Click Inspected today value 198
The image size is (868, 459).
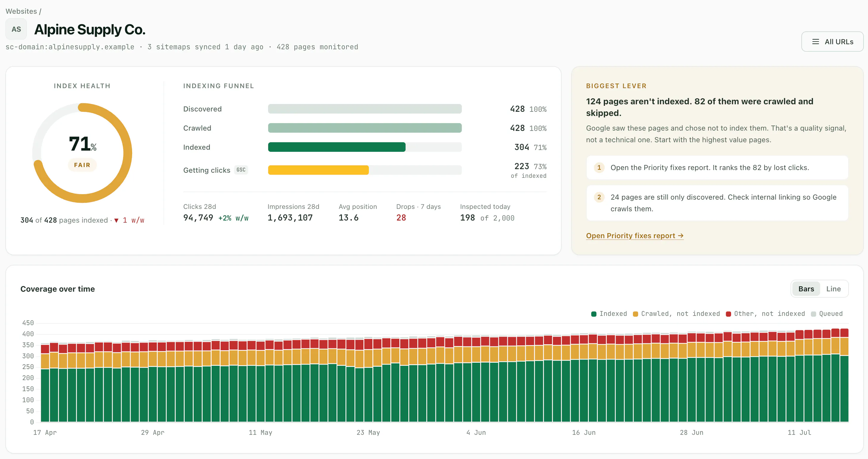(x=467, y=218)
